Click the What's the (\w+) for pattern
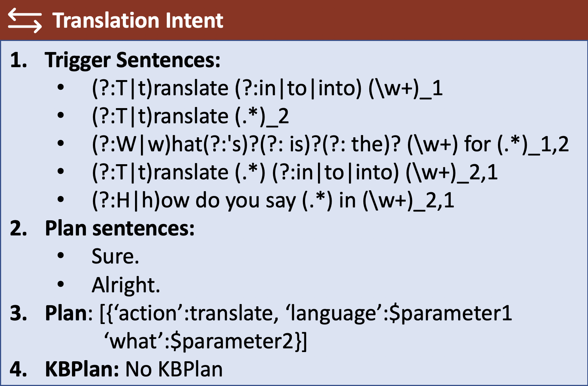 coord(330,144)
